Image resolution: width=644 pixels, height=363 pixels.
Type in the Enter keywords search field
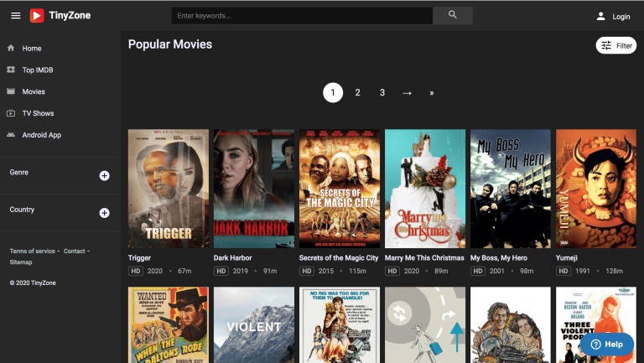coord(302,16)
